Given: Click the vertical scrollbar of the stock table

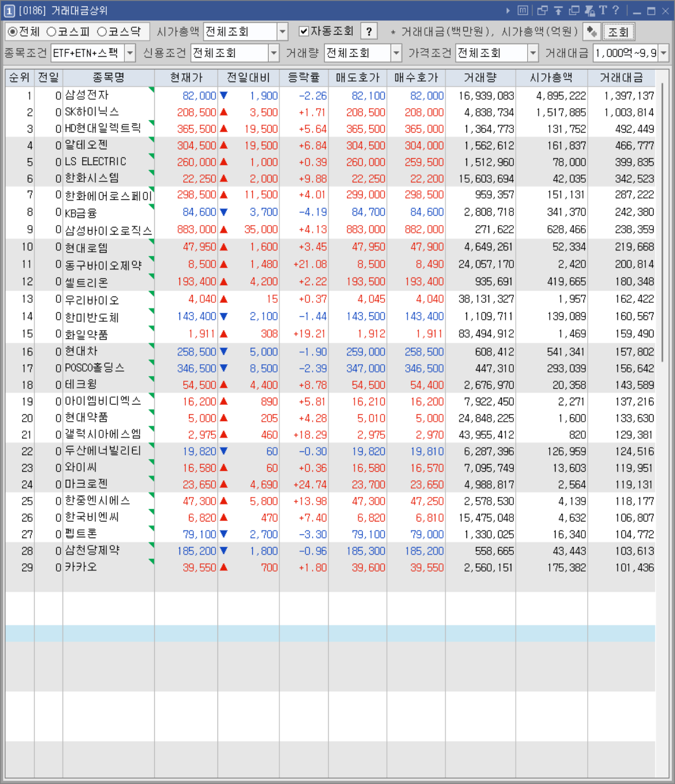Looking at the screenshot, I should tap(662, 221).
